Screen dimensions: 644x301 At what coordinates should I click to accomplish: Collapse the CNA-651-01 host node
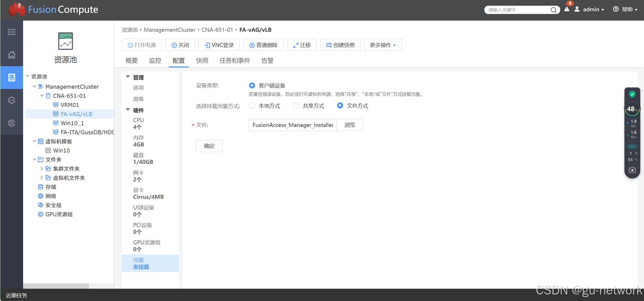[42, 95]
